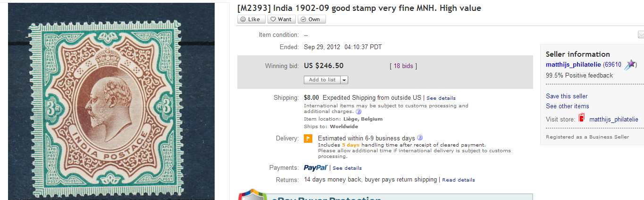
Task: Click the help icon after business days estimate
Action: pos(420,138)
